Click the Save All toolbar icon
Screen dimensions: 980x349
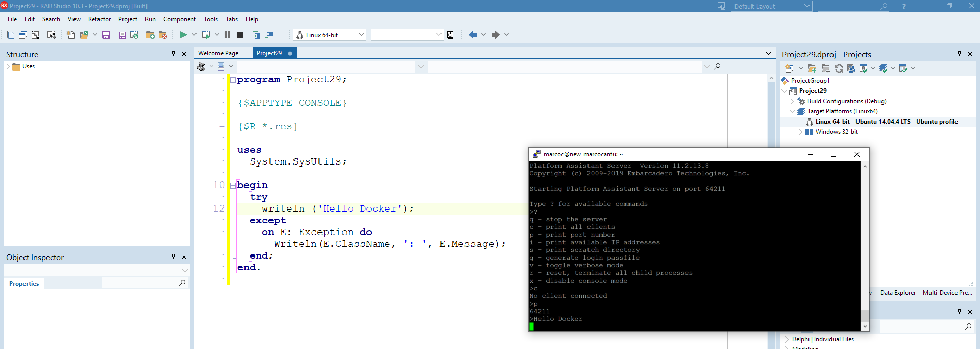coord(122,35)
